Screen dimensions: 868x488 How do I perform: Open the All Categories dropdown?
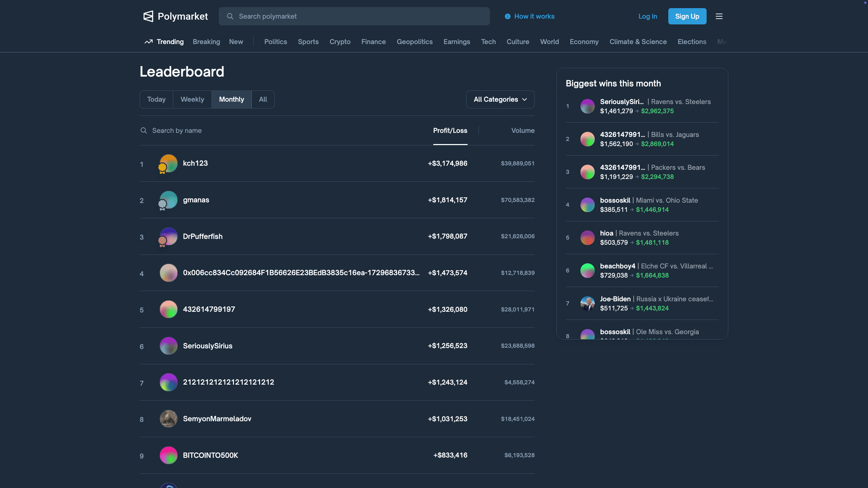pos(500,99)
